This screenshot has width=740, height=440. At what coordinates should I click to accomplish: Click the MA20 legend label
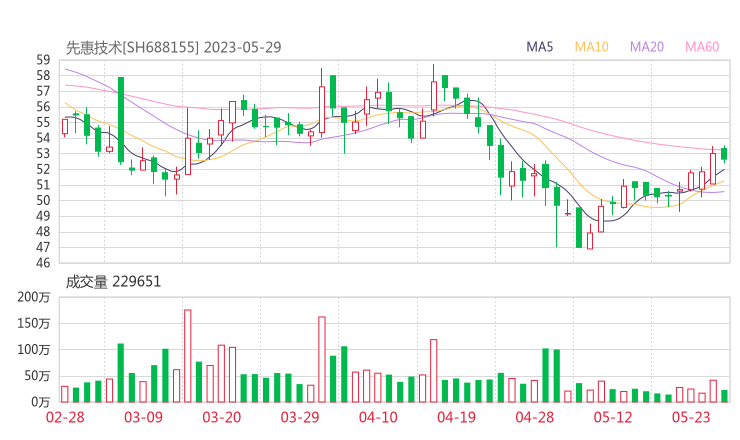pos(647,47)
